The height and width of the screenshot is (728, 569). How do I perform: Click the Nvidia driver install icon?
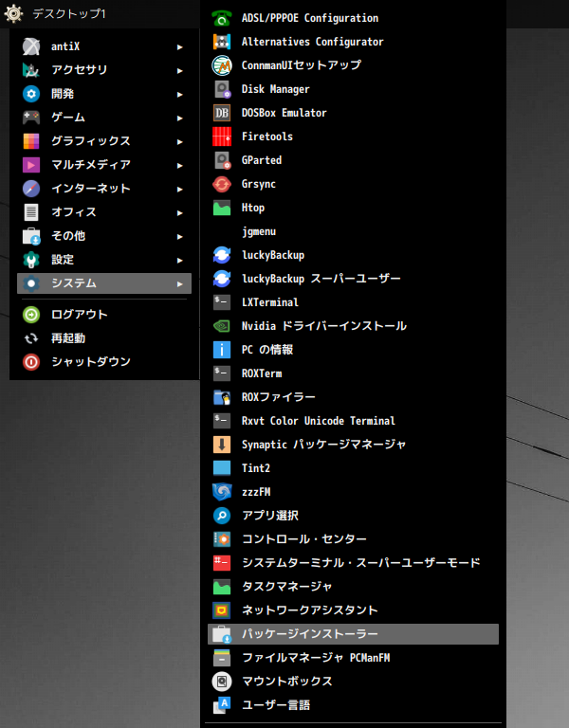click(222, 326)
